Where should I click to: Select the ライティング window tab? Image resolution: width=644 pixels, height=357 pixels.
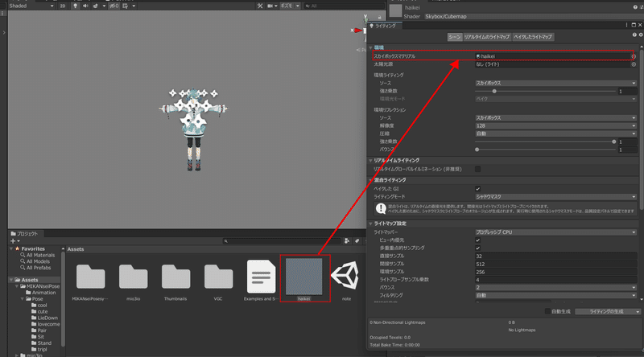pos(385,26)
